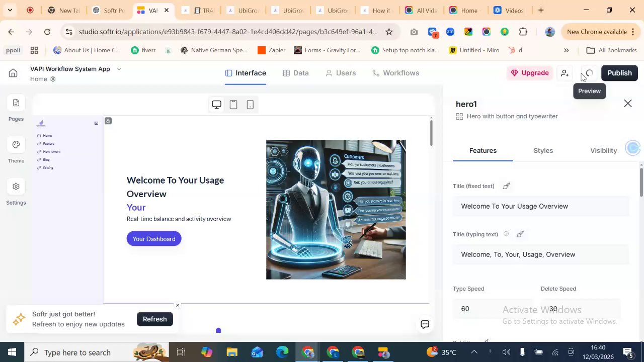Screen dimensions: 644x362
Task: Open the Workflows tab
Action: pyautogui.click(x=395, y=73)
